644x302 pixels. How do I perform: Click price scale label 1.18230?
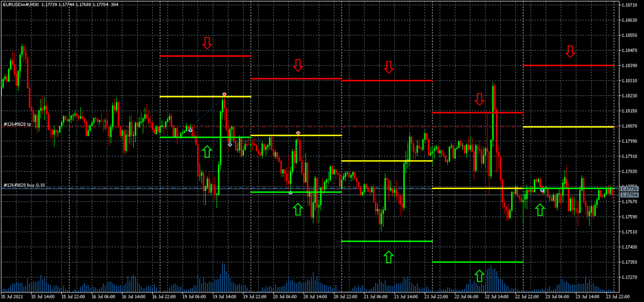pyautogui.click(x=630, y=96)
